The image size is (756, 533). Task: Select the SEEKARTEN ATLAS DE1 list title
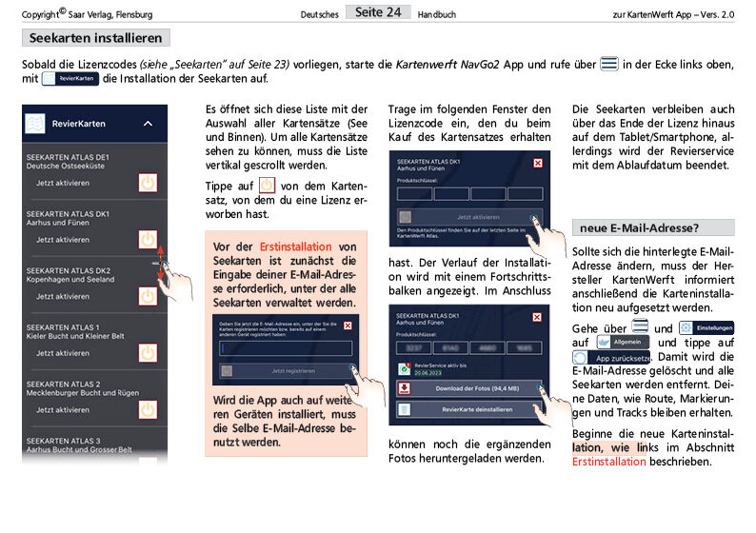tap(68, 157)
